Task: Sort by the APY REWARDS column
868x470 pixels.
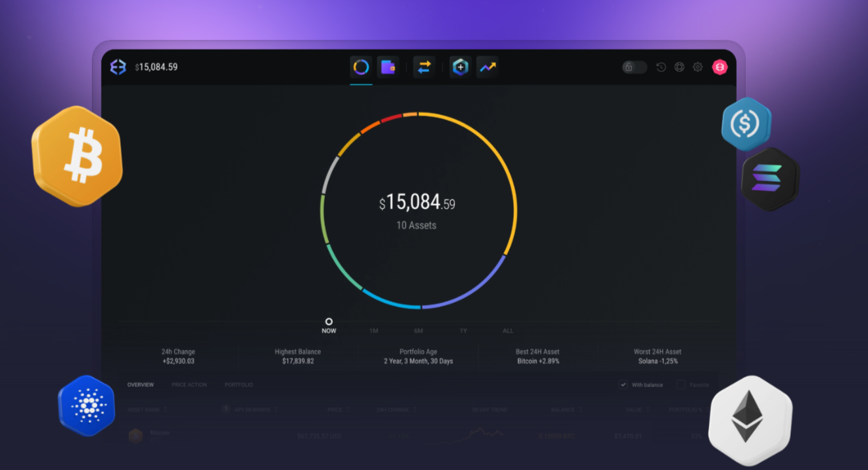Action: pyautogui.click(x=256, y=410)
